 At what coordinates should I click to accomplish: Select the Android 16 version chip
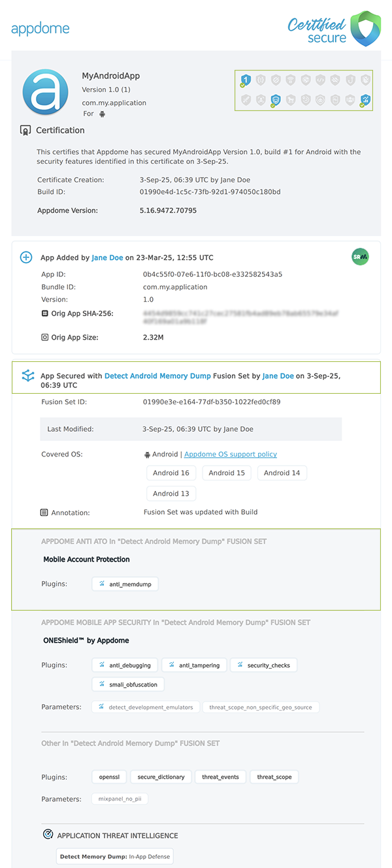171,472
